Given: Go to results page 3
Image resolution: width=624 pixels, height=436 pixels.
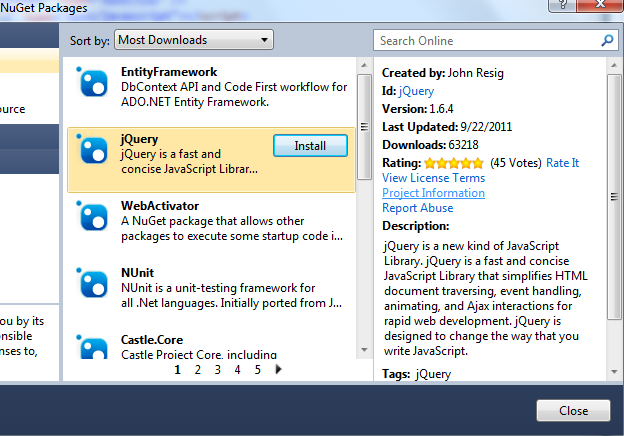Looking at the screenshot, I should coord(218,370).
